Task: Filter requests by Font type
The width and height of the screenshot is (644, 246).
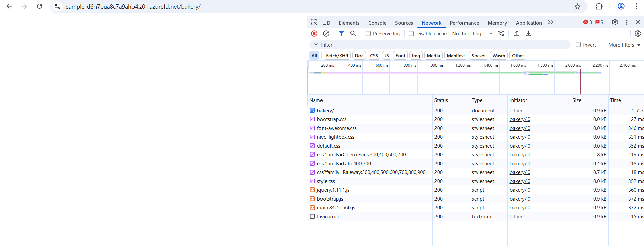Action: pos(400,56)
